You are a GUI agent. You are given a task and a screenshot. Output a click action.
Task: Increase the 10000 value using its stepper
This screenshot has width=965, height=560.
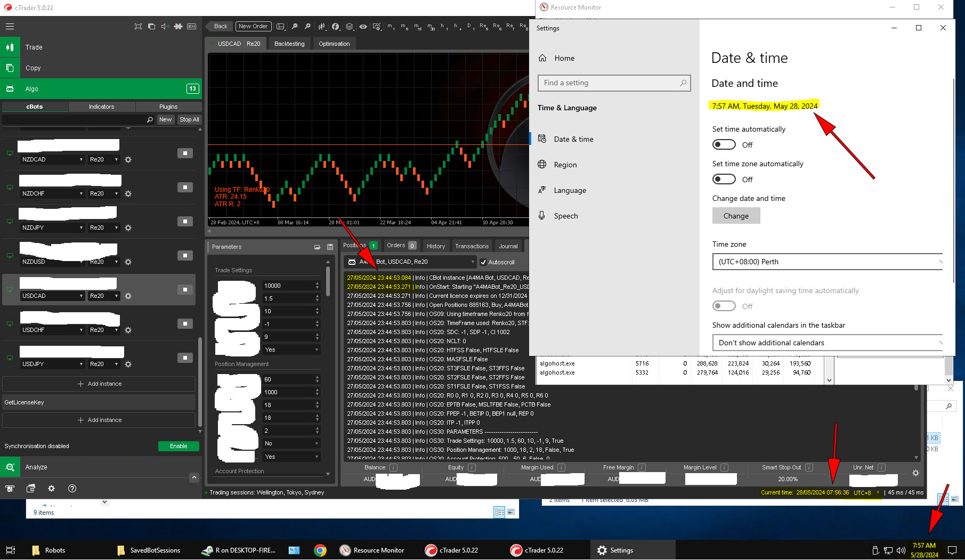pos(317,283)
